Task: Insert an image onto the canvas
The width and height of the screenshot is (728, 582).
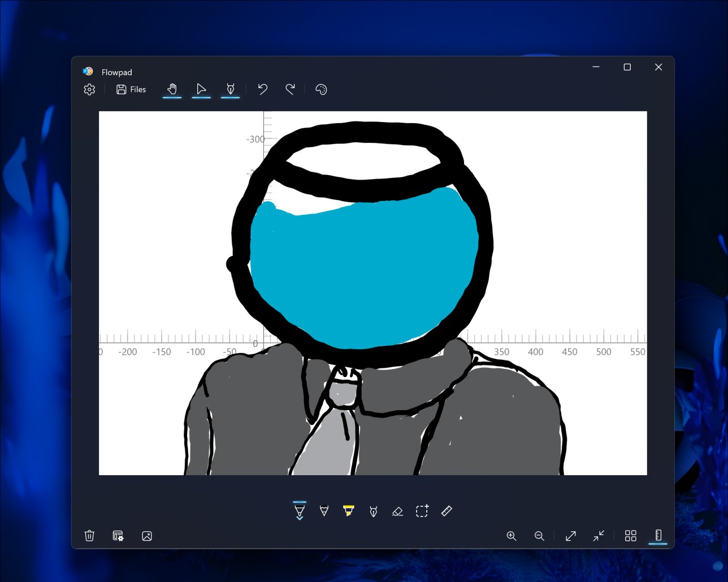Action: (x=146, y=536)
